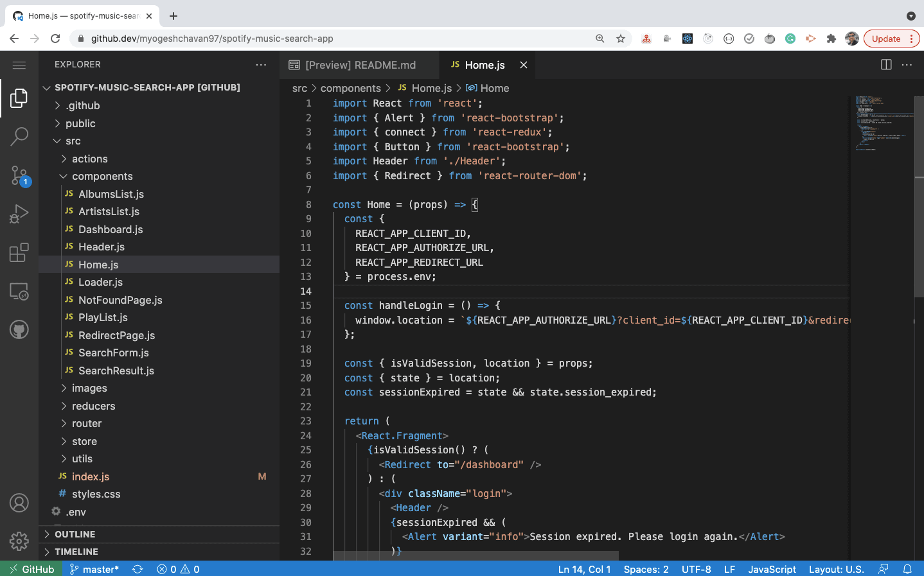The image size is (924, 576).
Task: Open Dashboard.js from the explorer
Action: click(x=111, y=229)
